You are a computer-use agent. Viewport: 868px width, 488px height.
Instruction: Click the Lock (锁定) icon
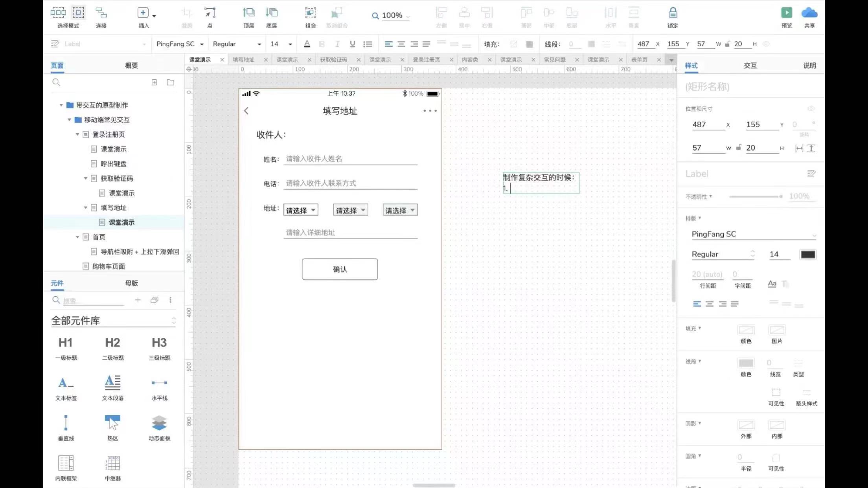pos(673,13)
